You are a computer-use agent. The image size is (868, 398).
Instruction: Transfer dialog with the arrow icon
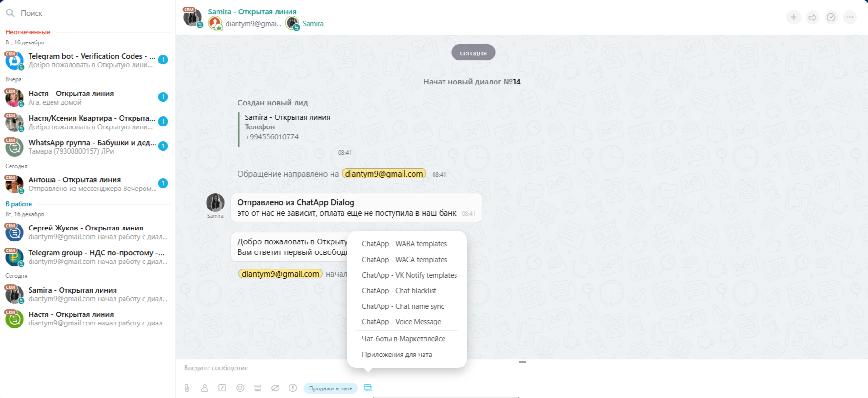point(812,18)
